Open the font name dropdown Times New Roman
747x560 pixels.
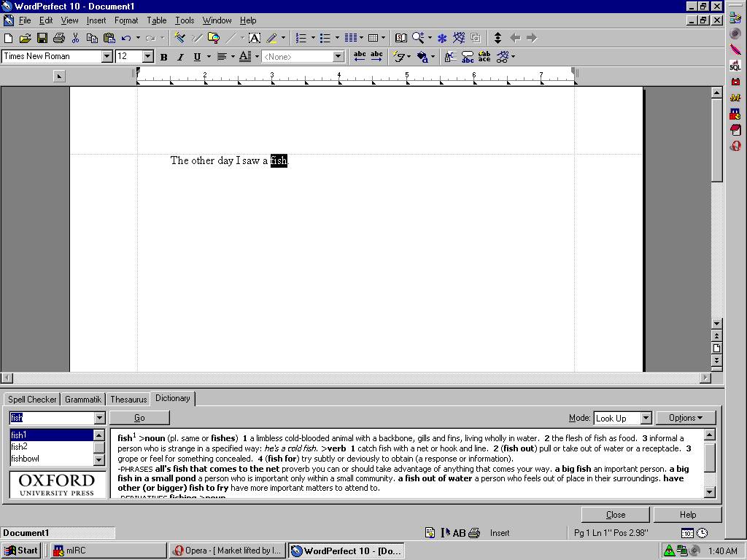pos(107,57)
